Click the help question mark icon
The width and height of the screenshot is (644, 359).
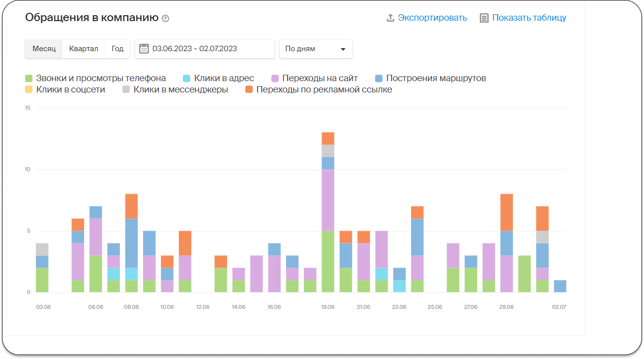pos(165,19)
